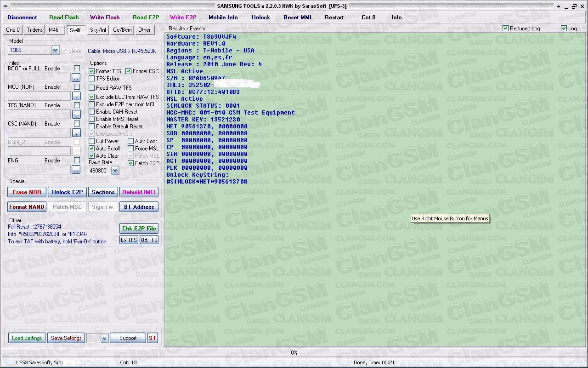Browse for the ENG file
588x368 pixels.
point(76,170)
